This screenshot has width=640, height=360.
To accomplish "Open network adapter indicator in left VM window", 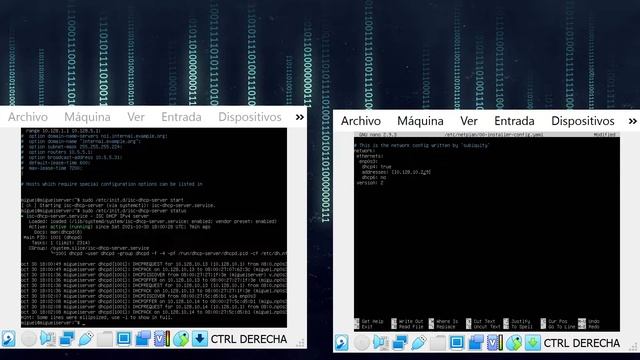I will [67, 339].
